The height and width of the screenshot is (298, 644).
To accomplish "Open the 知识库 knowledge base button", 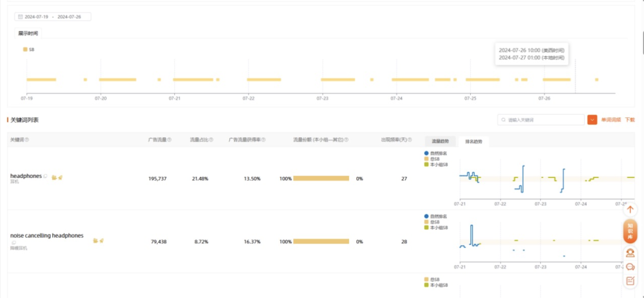I will pyautogui.click(x=630, y=231).
